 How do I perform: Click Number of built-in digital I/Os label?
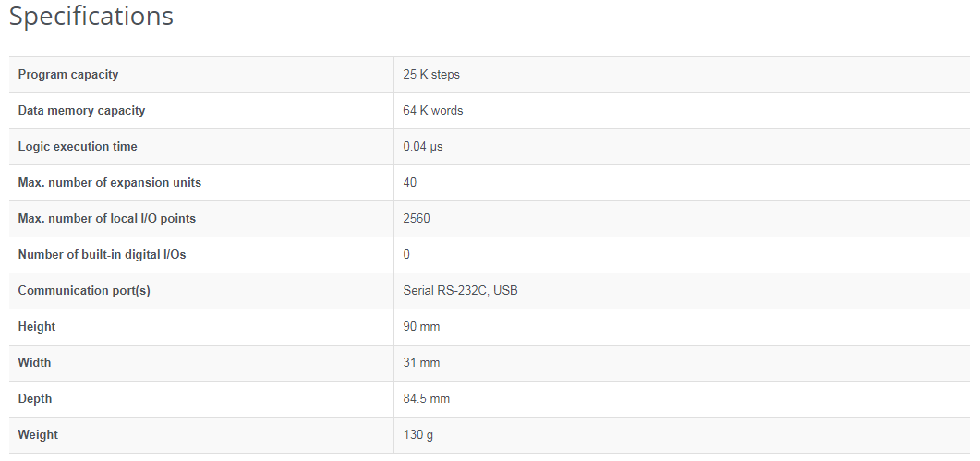pos(102,255)
